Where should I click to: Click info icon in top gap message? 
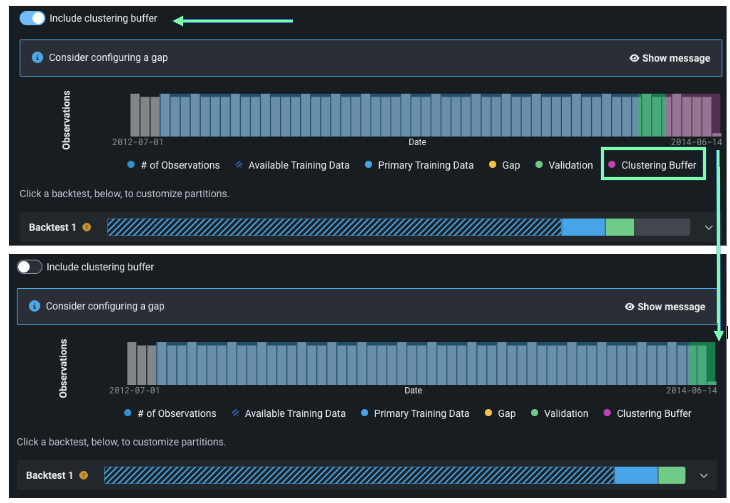38,58
